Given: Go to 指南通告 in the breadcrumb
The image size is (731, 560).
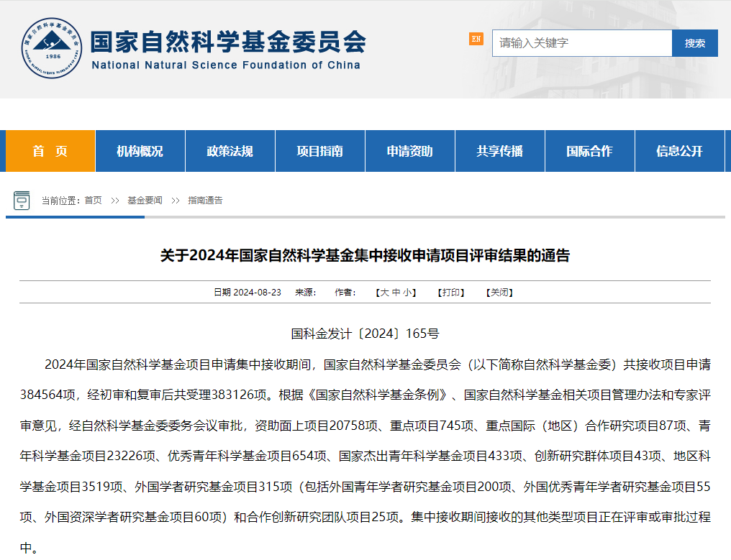Looking at the screenshot, I should coord(205,201).
